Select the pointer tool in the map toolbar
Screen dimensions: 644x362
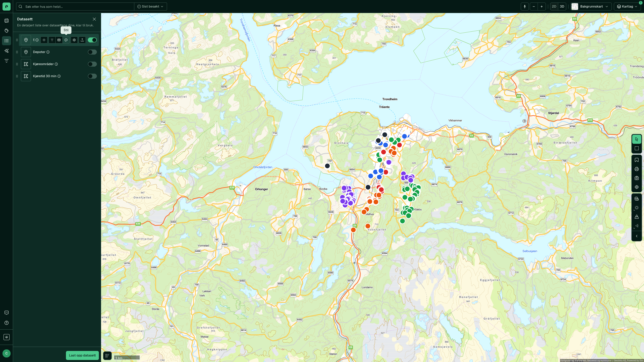tap(636, 139)
